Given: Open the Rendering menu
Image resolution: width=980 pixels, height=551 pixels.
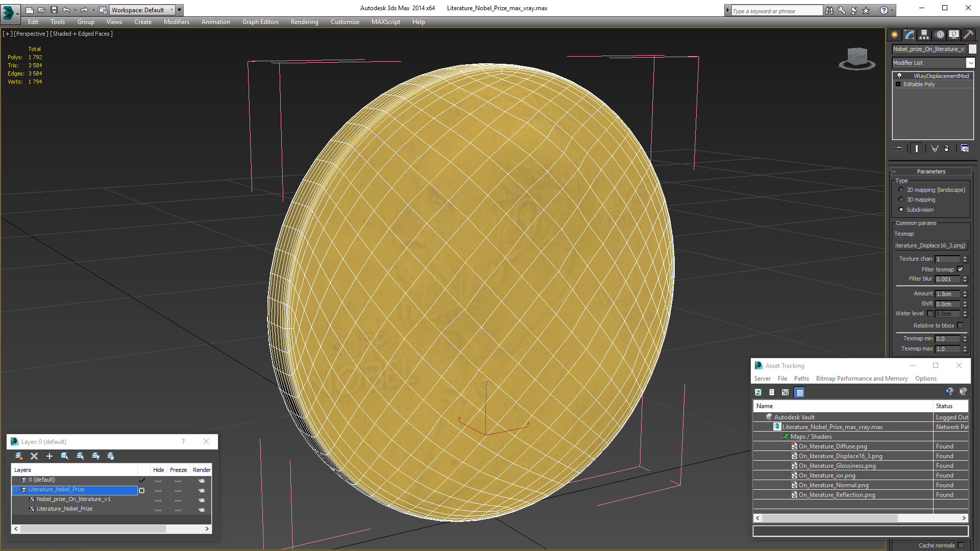Looking at the screenshot, I should click(304, 22).
